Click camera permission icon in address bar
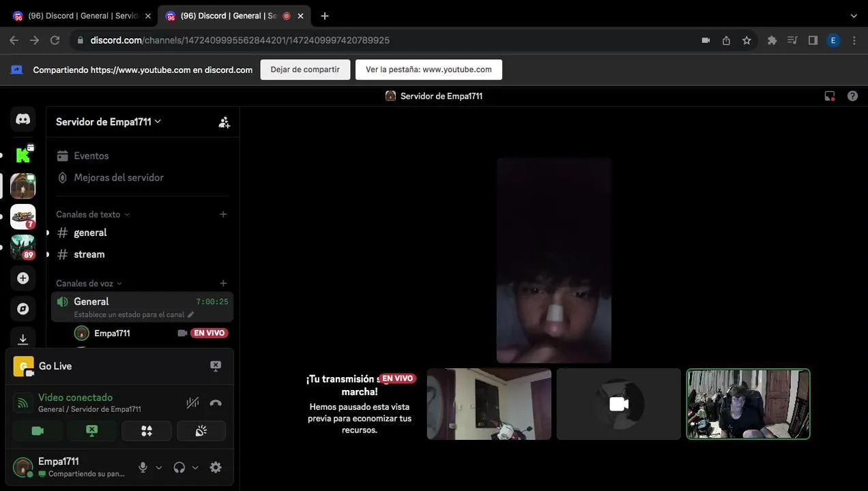Screen dimensions: 868x491 click(706, 40)
